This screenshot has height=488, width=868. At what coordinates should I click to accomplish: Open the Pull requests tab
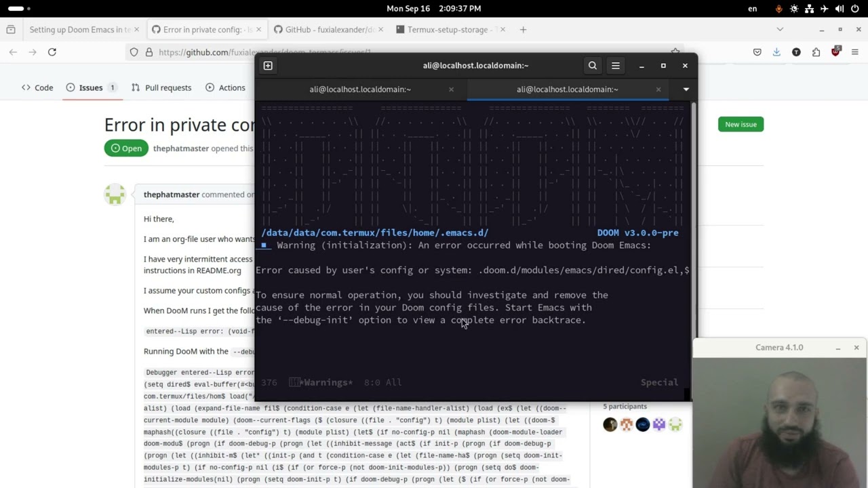point(161,87)
